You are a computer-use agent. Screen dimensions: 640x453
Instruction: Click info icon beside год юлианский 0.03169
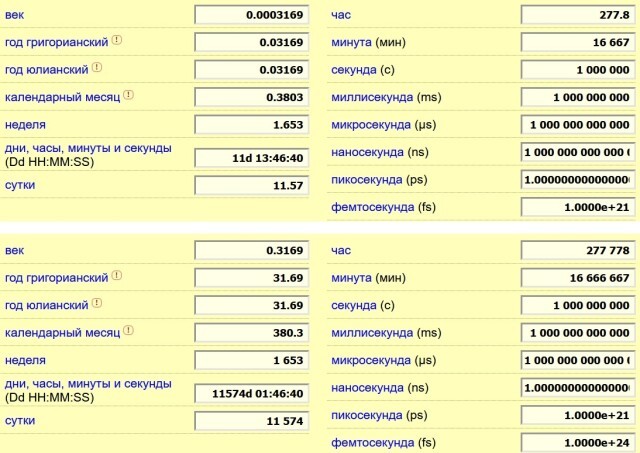coord(97,67)
